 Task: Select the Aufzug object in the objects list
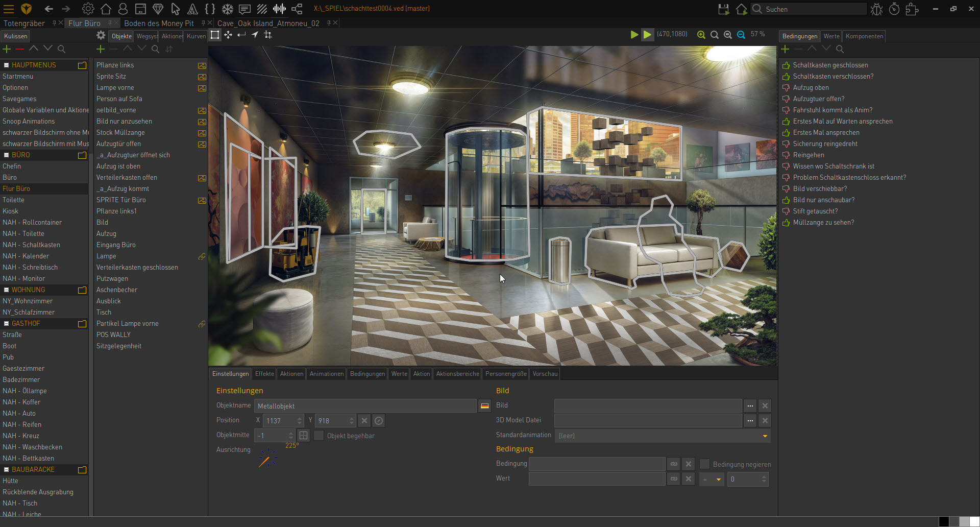click(x=106, y=233)
